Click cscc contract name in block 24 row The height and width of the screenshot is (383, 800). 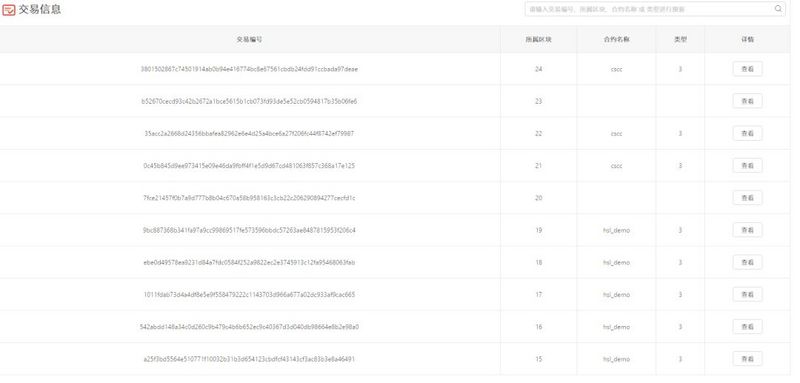616,69
